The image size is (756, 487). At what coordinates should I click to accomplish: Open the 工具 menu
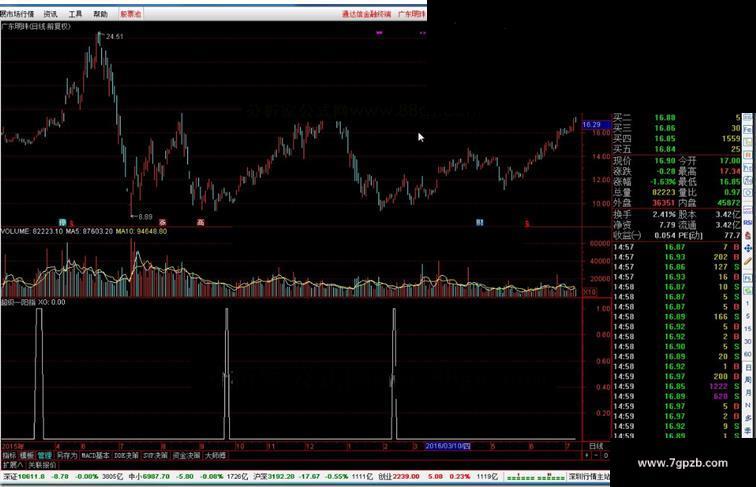tap(75, 14)
